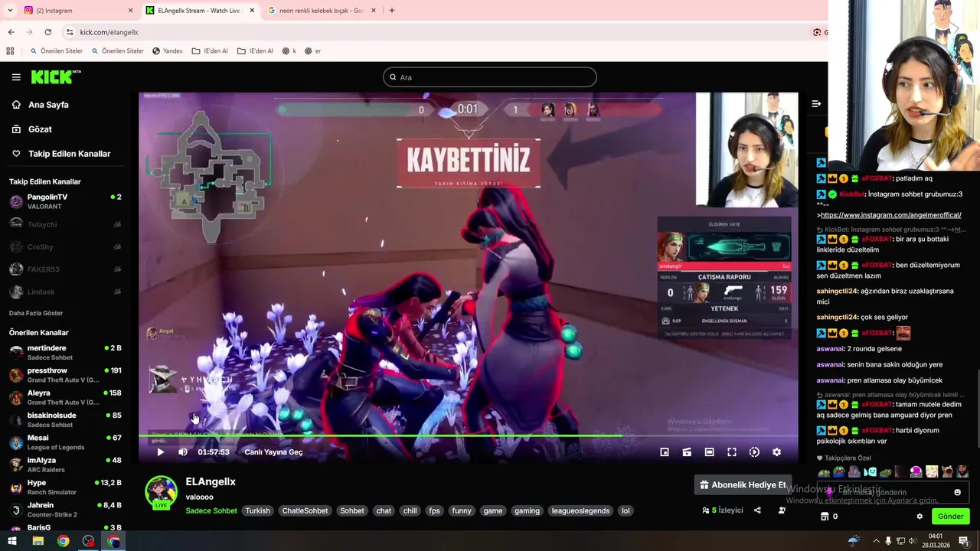Click the Mesai channel avatar
980x551 pixels.
tap(16, 442)
